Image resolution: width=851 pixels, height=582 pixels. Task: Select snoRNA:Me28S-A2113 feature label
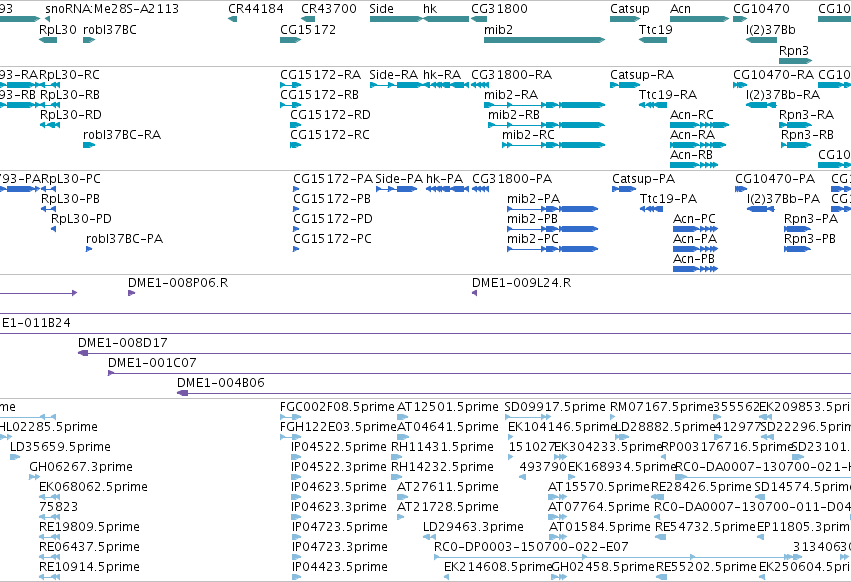click(x=112, y=9)
